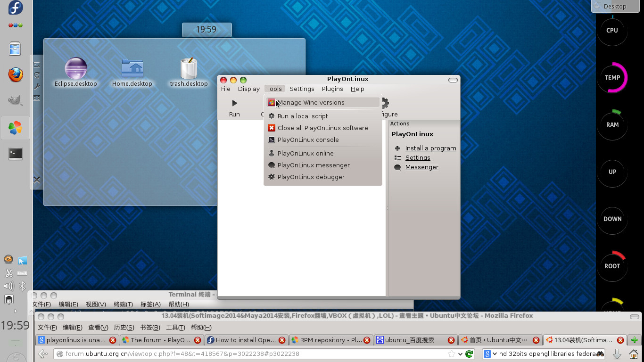
Task: Open 文件(F) menu in Terminal window
Action: [41, 304]
